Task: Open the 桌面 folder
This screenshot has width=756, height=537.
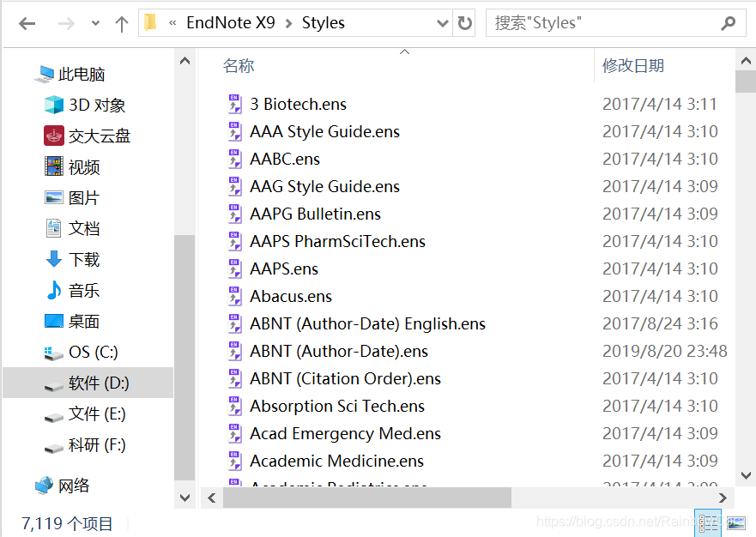Action: click(x=72, y=321)
